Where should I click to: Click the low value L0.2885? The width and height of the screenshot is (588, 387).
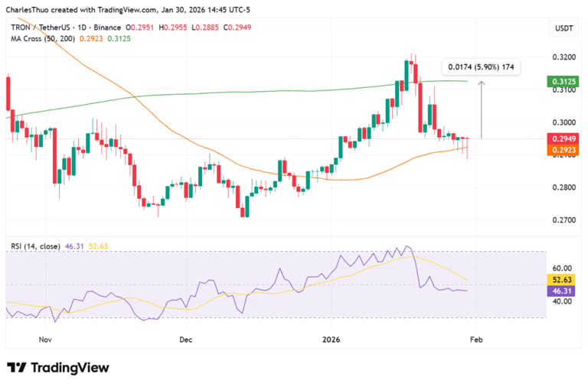click(x=205, y=28)
